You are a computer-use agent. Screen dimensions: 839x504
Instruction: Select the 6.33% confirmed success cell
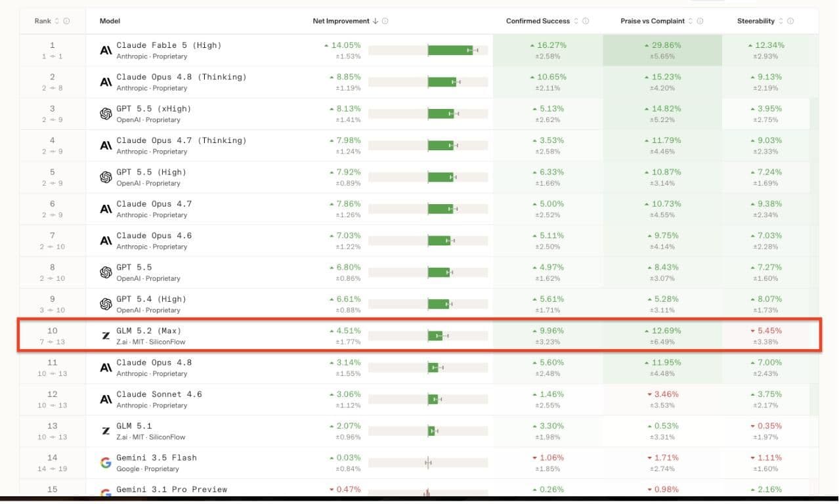[x=548, y=177]
